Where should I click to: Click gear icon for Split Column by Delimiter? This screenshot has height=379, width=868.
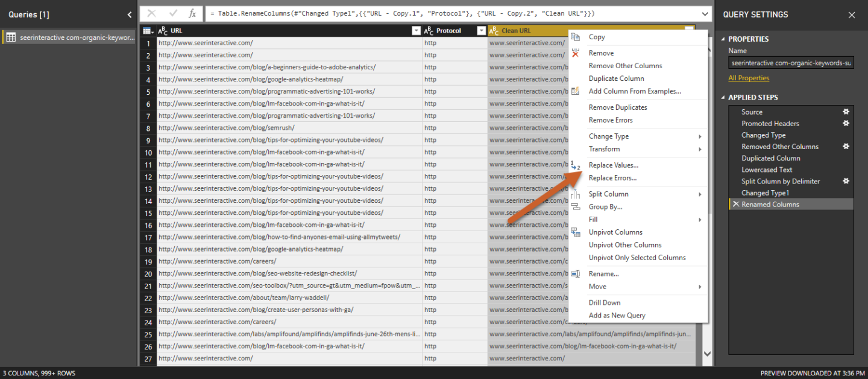click(846, 181)
